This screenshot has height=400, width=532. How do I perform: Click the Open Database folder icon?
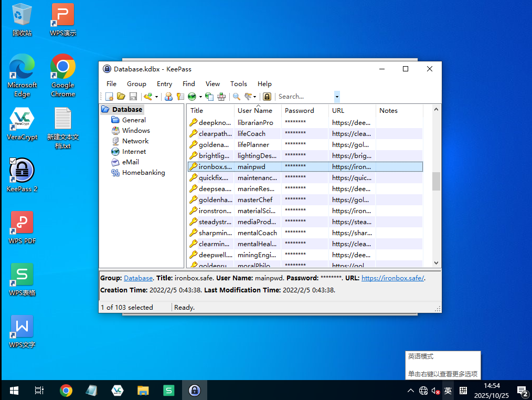pyautogui.click(x=121, y=97)
